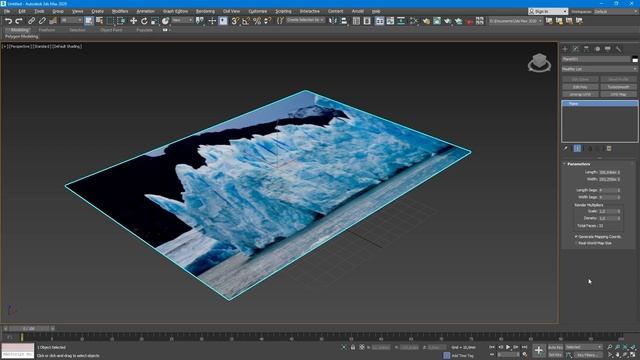
Task: Click the TurboSmooth modifier button
Action: click(x=618, y=87)
